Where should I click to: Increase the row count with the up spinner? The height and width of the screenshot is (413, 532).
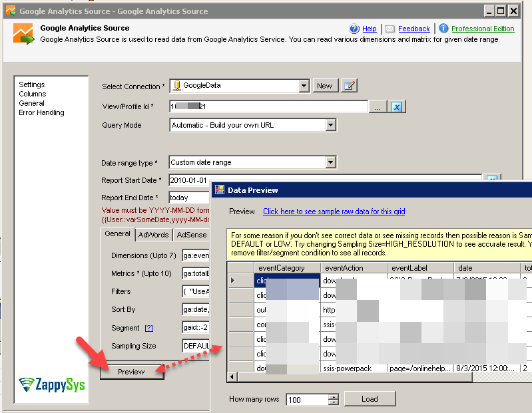[334, 397]
